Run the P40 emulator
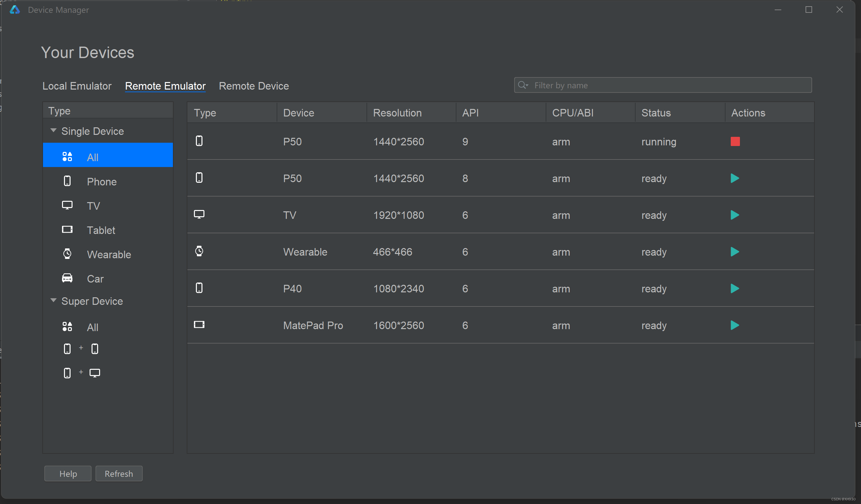 pos(735,288)
